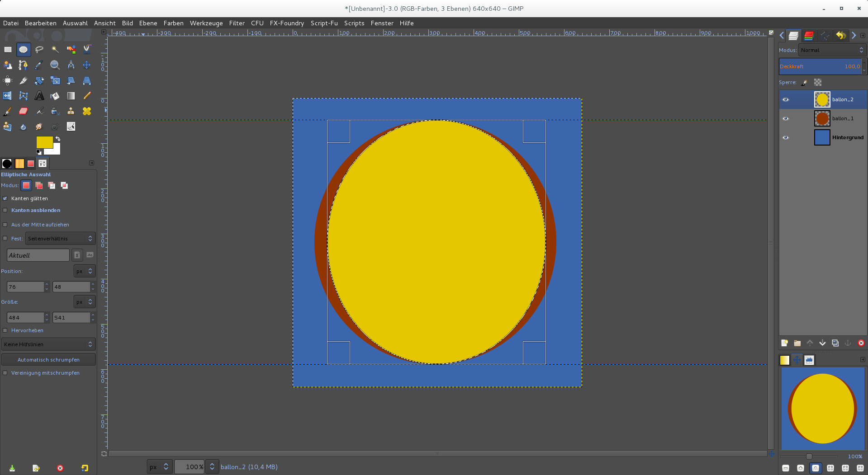Open the Ebene menu
This screenshot has width=868, height=475.
click(148, 23)
